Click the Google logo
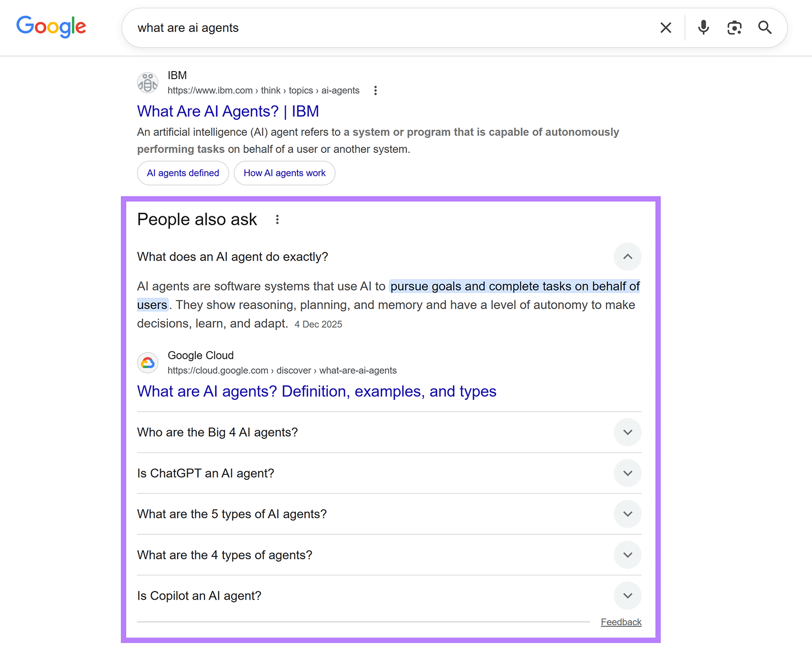 tap(51, 27)
